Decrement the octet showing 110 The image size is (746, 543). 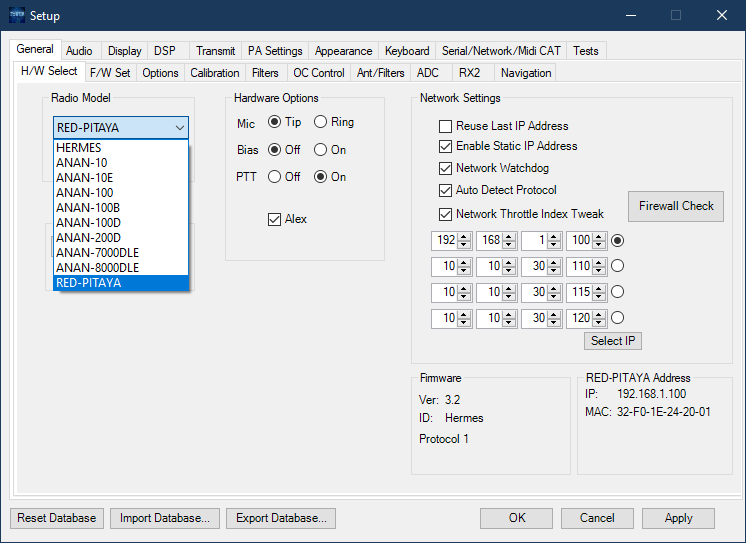599,270
